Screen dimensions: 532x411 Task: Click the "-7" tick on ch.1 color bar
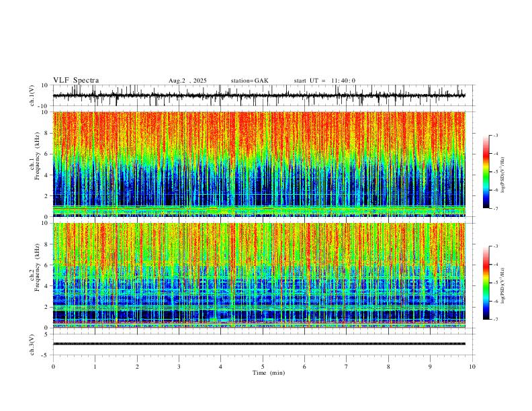pos(495,208)
